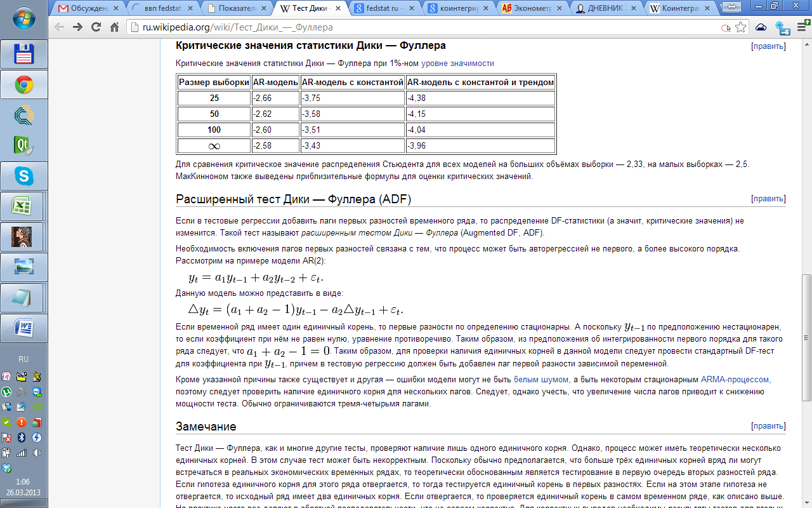Open the уровне значимости link
This screenshot has height=508, width=812.
(x=457, y=63)
